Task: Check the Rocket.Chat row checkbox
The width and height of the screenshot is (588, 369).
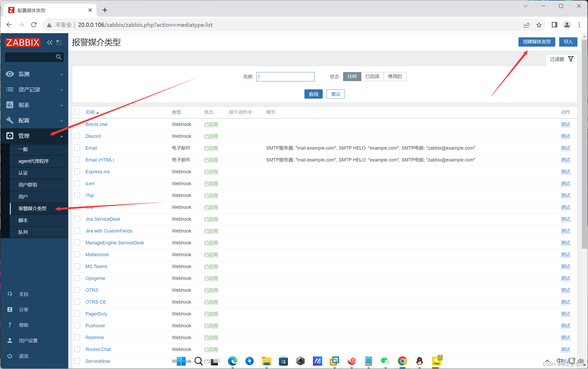Action: click(77, 349)
